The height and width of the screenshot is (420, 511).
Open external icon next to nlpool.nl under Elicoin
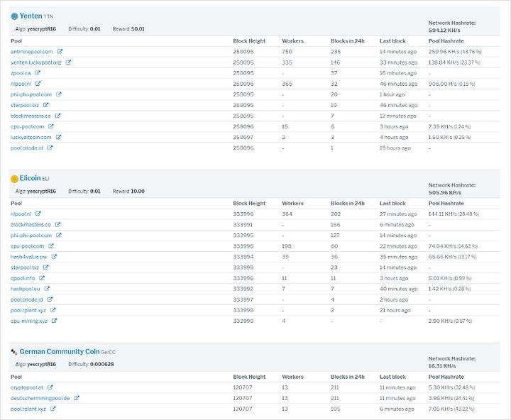coord(38,214)
